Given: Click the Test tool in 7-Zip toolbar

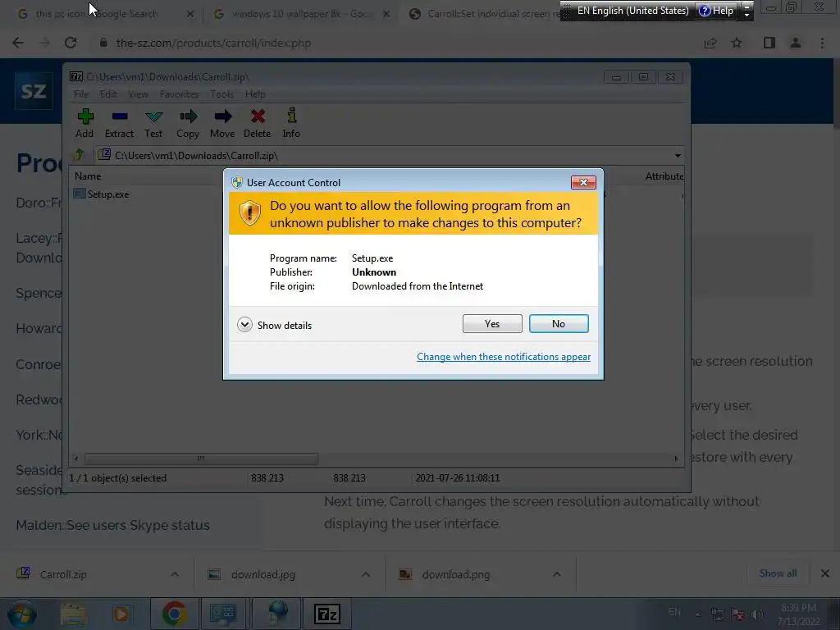Looking at the screenshot, I should [x=153, y=124].
